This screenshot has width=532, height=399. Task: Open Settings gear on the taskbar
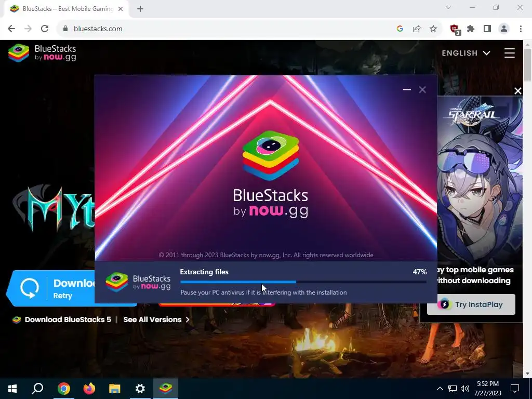pyautogui.click(x=140, y=389)
